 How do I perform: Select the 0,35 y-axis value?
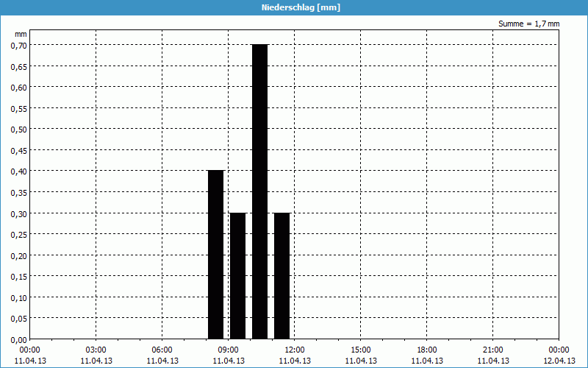tap(19, 193)
